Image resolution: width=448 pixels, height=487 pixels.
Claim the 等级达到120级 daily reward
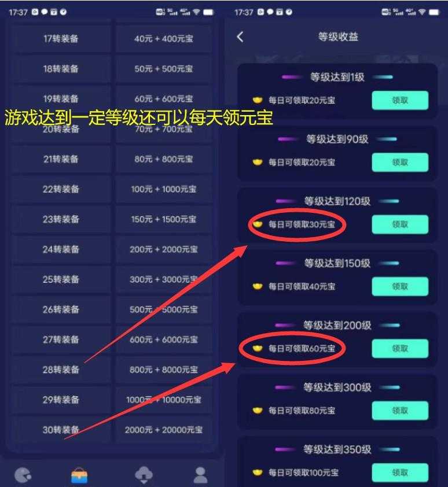(400, 224)
